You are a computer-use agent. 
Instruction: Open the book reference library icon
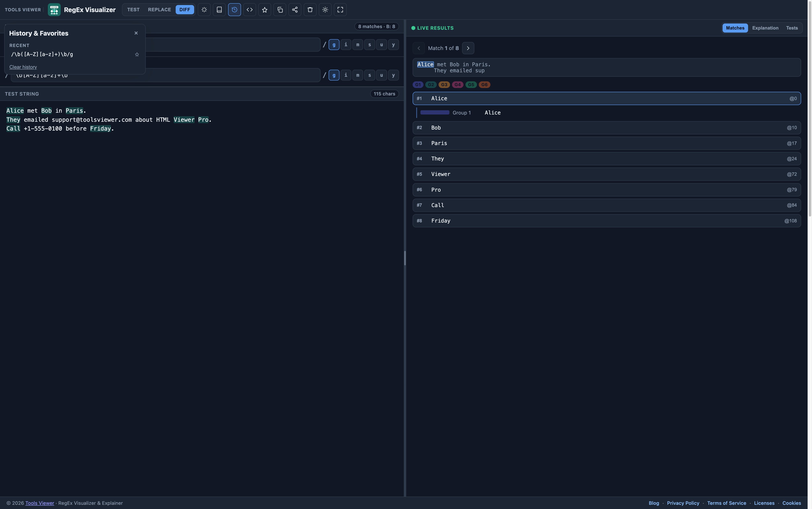coord(219,9)
